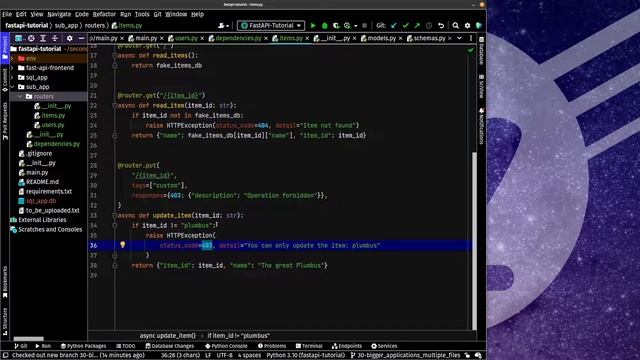Click async update_item() editor breadcrumb
The image size is (640, 360).
(168, 336)
